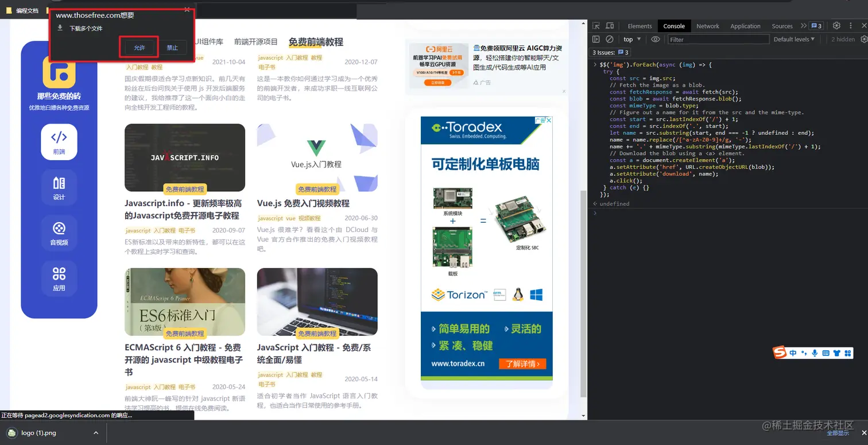
Task: Select the 免费前端教程 category tab
Action: [316, 42]
